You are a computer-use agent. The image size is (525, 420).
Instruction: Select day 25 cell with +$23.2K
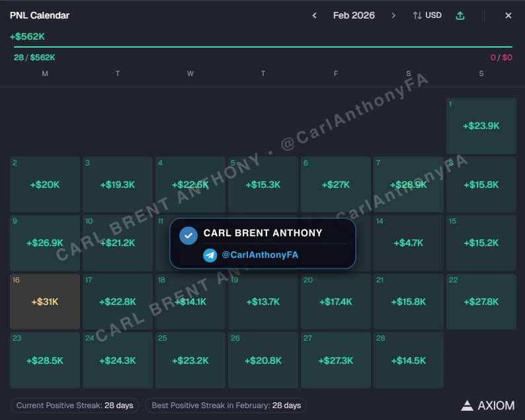pos(190,360)
